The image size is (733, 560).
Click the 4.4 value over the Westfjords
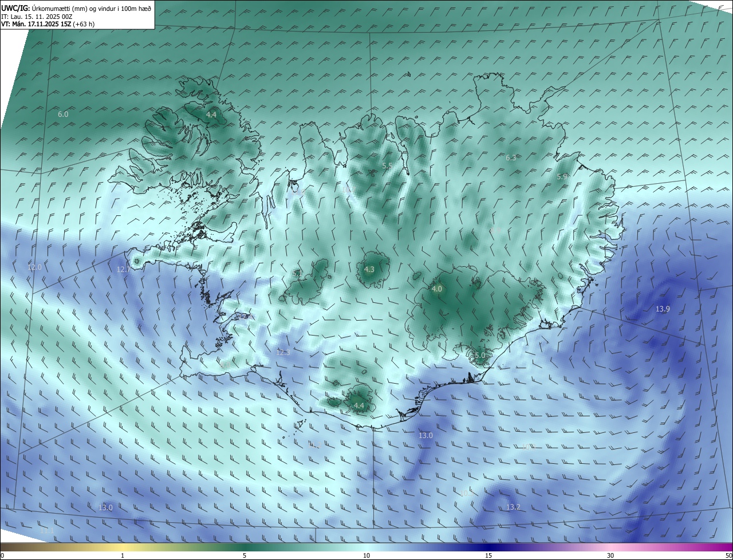[x=211, y=115]
